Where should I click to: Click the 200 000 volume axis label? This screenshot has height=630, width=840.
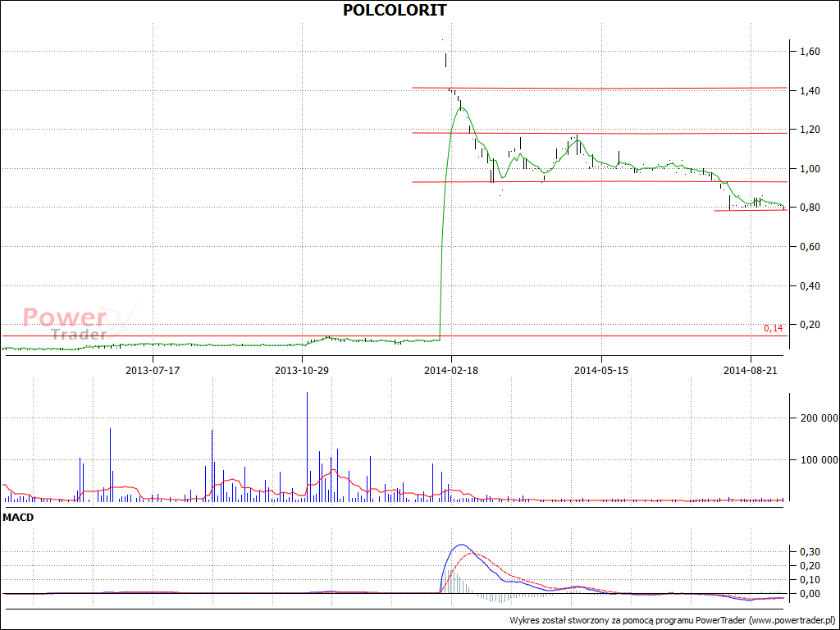(x=818, y=418)
